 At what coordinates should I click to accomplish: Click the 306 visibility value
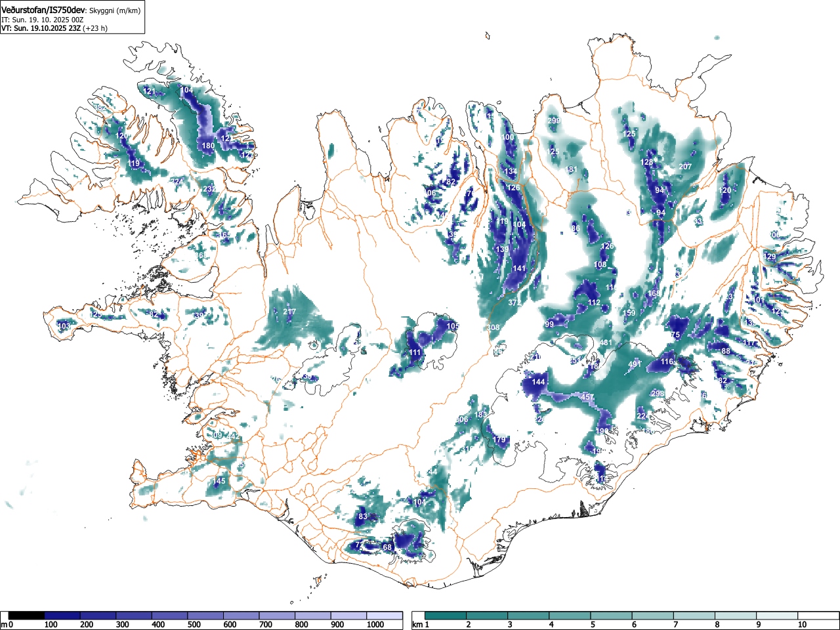point(462,419)
